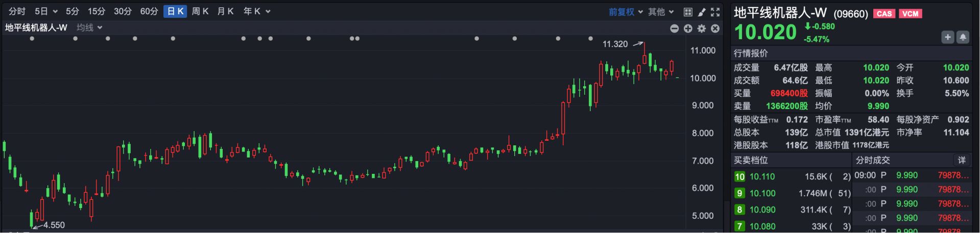Expand the 前复权 adjustment dropdown
980x233 pixels.
(x=625, y=12)
